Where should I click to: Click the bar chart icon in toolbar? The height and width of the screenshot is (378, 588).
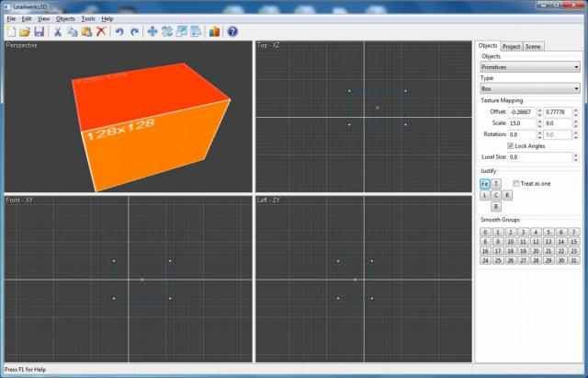click(x=214, y=31)
